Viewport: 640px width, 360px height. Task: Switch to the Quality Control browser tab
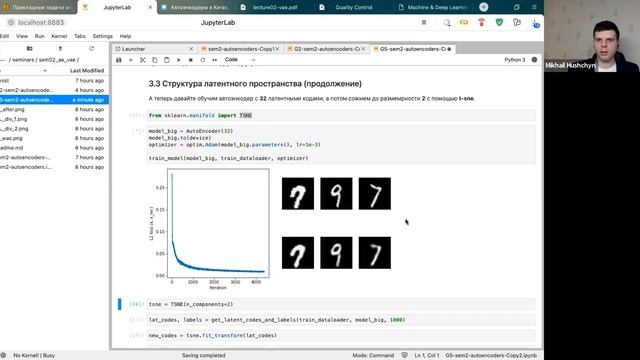pos(353,7)
